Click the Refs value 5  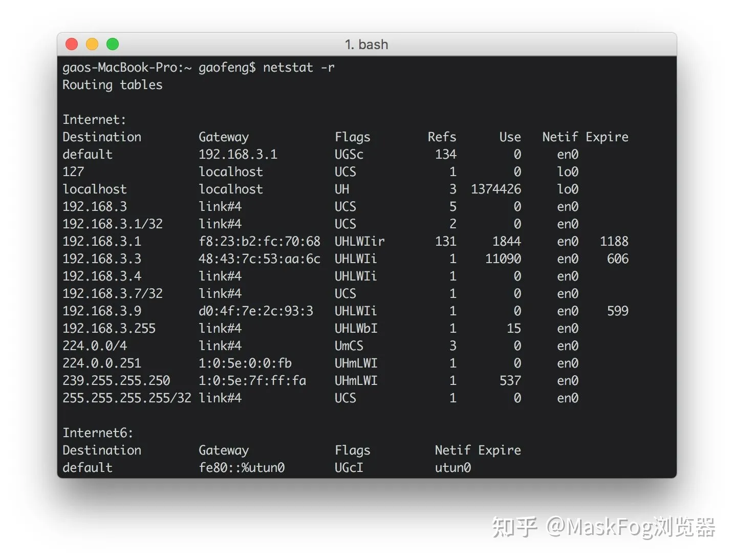[x=452, y=207]
